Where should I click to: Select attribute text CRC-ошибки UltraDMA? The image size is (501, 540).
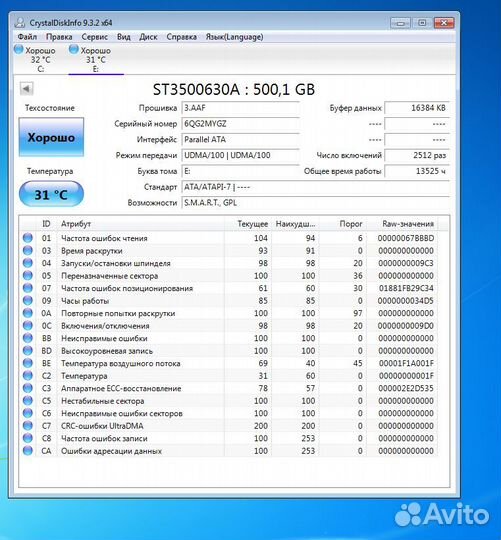point(102,426)
